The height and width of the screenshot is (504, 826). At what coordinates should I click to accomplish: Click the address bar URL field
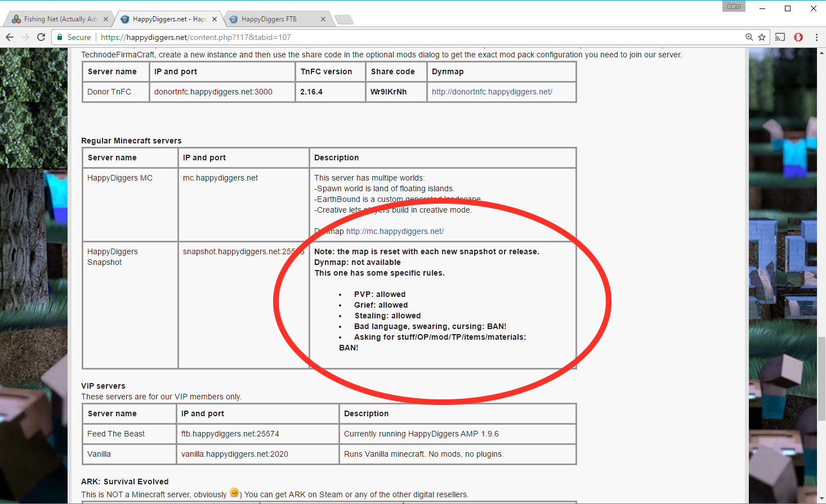[394, 37]
